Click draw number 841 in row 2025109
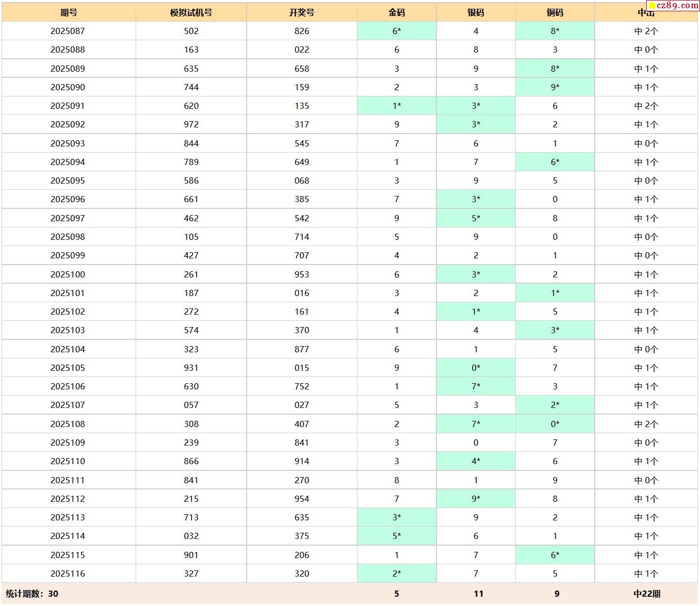This screenshot has height=606, width=700. coord(302,443)
